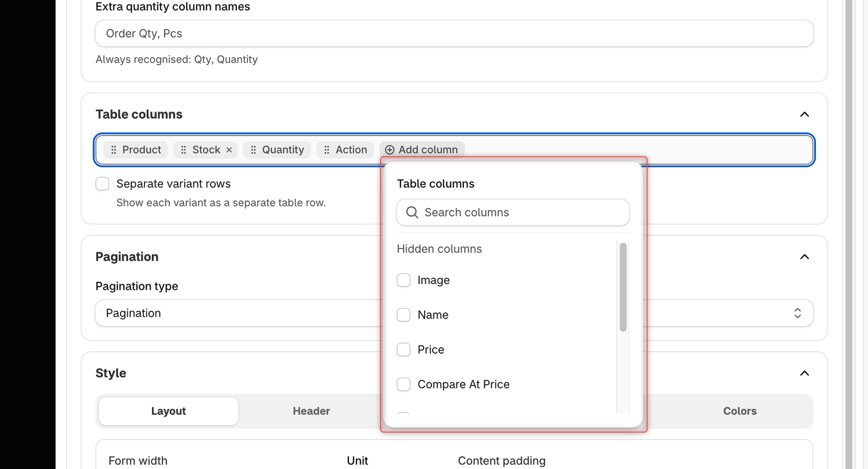This screenshot has width=868, height=469.
Task: Focus the Extra quantity column names field
Action: 454,33
